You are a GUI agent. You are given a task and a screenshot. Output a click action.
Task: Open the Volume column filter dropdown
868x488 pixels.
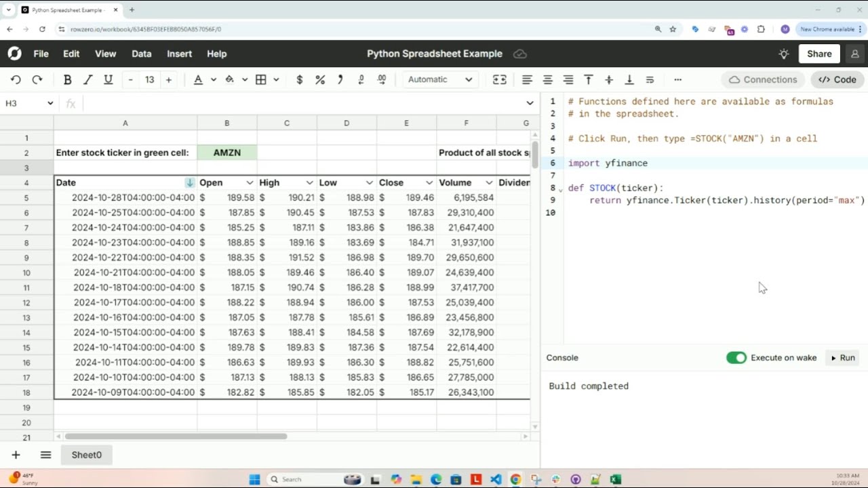point(489,183)
